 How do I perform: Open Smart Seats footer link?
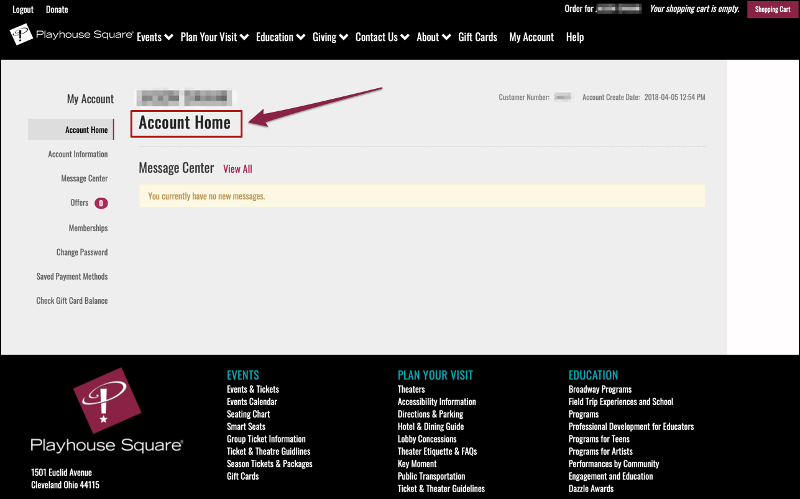pyautogui.click(x=246, y=427)
